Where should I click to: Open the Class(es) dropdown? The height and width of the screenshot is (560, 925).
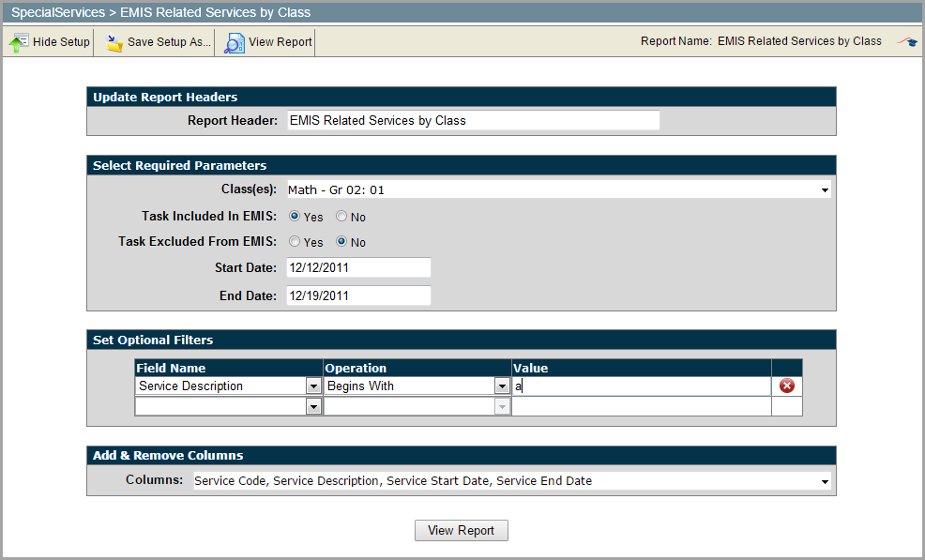click(x=824, y=190)
